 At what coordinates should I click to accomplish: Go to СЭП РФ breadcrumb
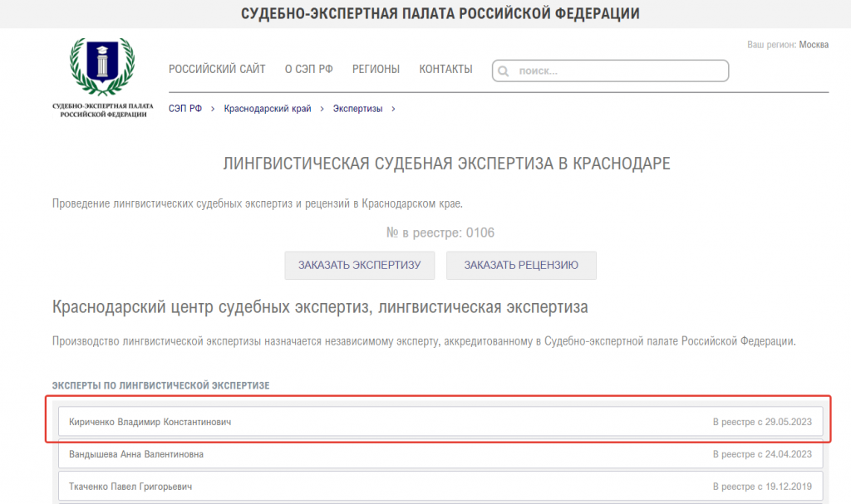point(185,109)
